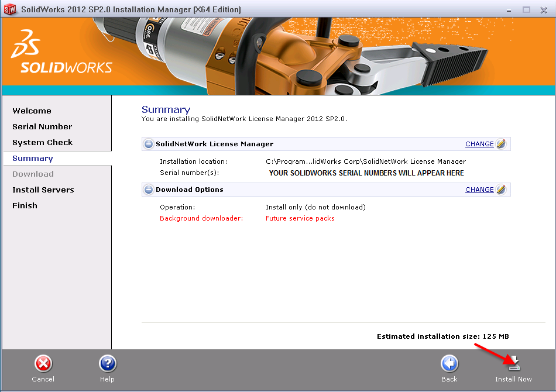Collapse the Download Options section
The width and height of the screenshot is (556, 392).
(x=149, y=190)
